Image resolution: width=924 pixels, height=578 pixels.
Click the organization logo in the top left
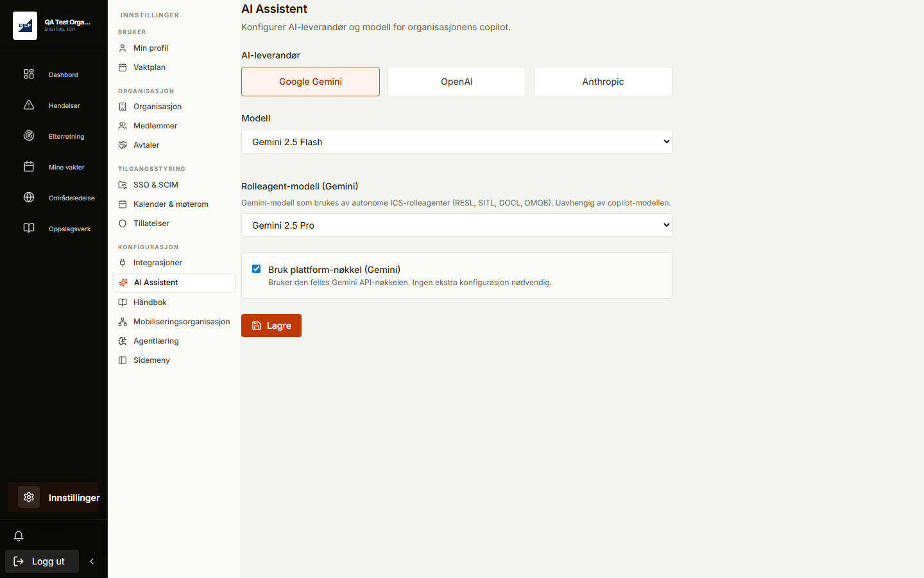pos(25,26)
